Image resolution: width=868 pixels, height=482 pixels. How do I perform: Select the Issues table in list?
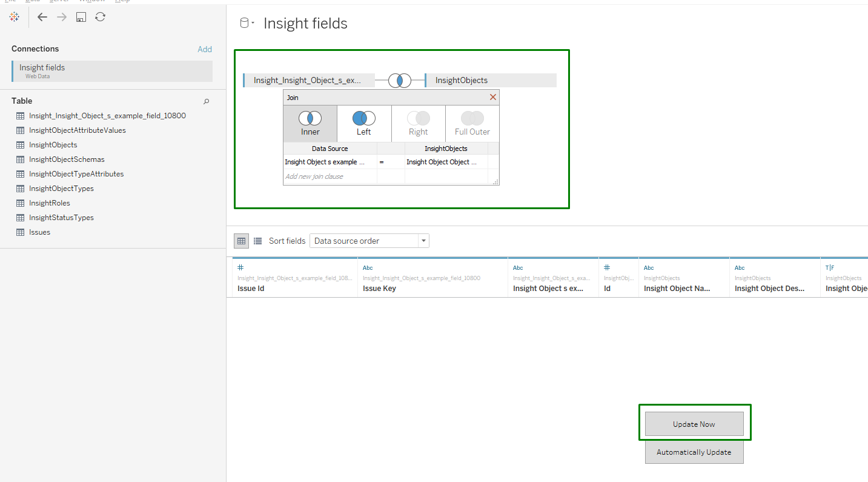(39, 232)
